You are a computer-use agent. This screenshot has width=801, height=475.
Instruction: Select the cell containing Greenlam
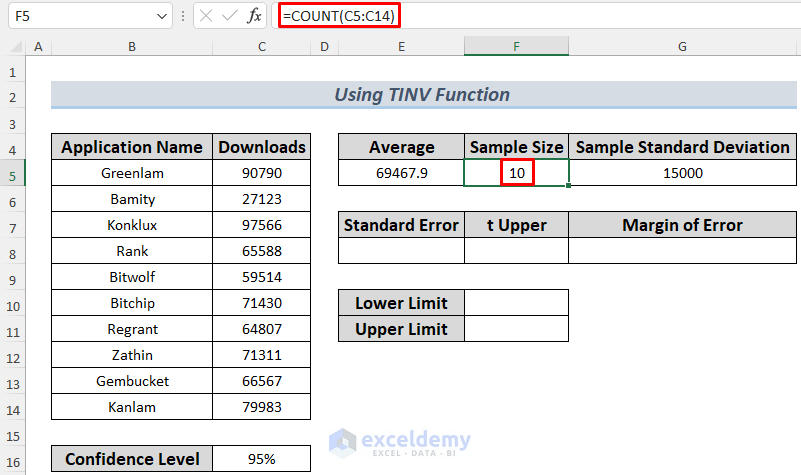pyautogui.click(x=132, y=173)
